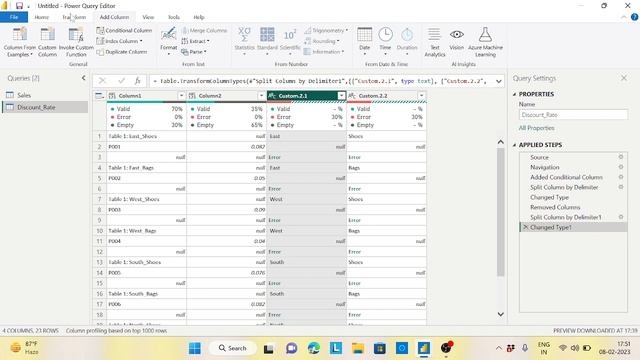Click inside the formula bar
Viewport: 640px width, 360px height.
point(322,81)
